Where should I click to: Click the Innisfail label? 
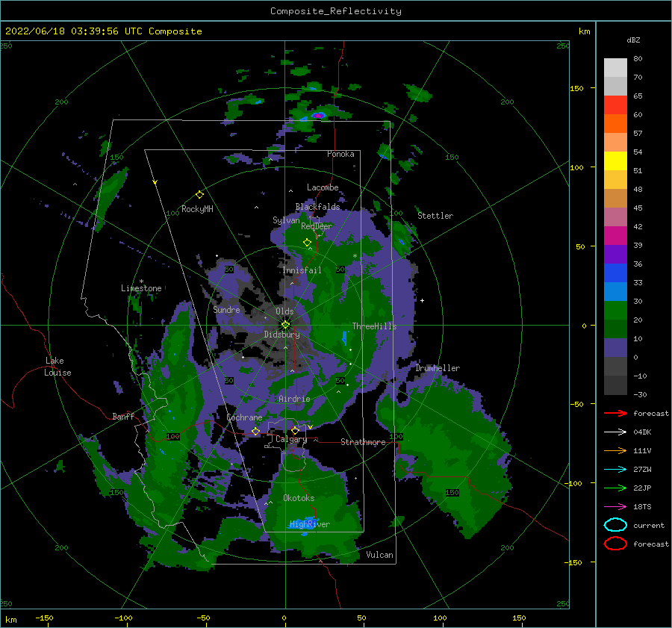point(302,270)
